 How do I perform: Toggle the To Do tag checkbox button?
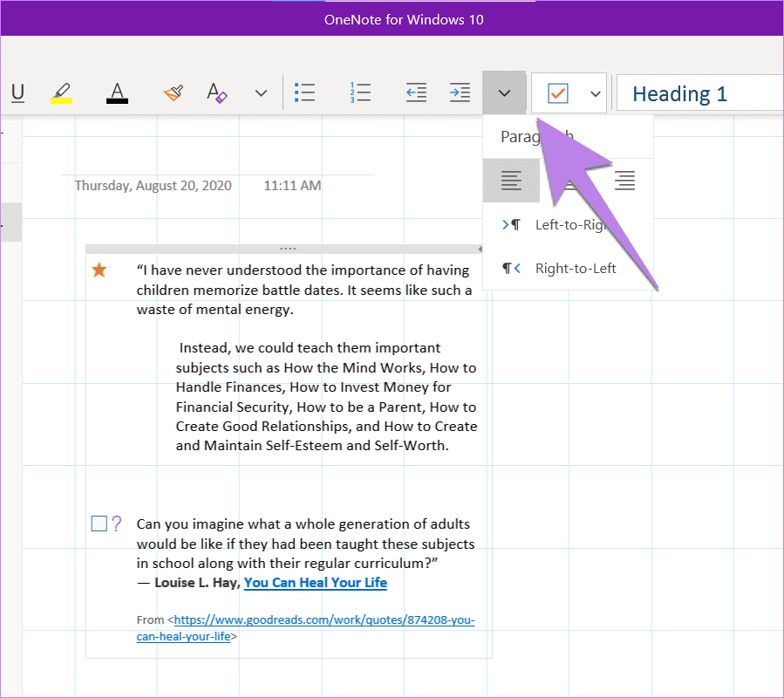[558, 93]
